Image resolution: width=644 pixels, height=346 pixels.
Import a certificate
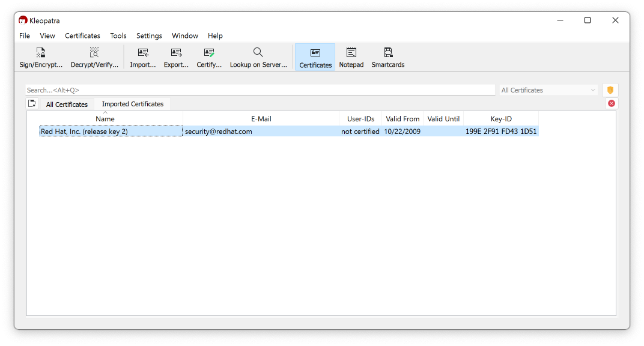tap(142, 57)
